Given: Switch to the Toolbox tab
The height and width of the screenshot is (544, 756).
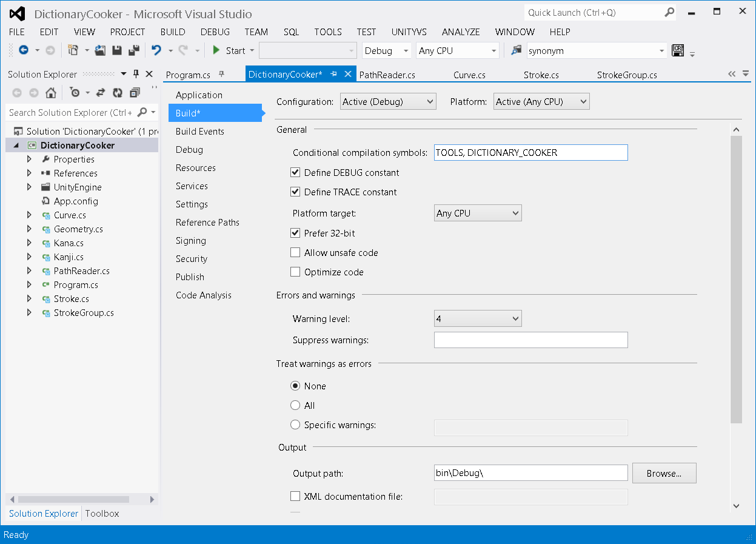Looking at the screenshot, I should point(102,514).
